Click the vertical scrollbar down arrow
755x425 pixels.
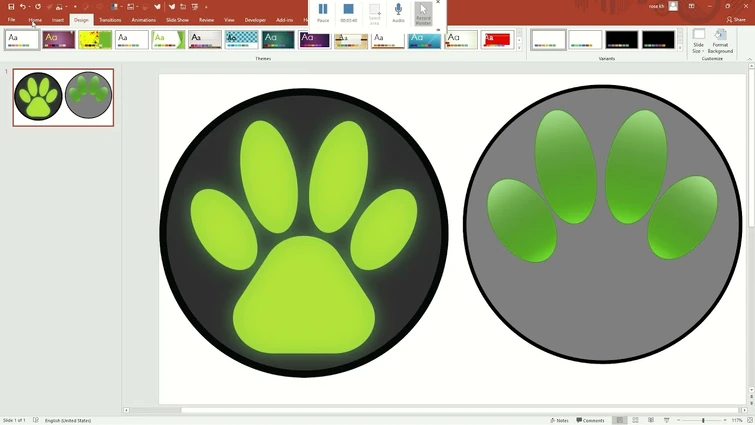coord(751,390)
